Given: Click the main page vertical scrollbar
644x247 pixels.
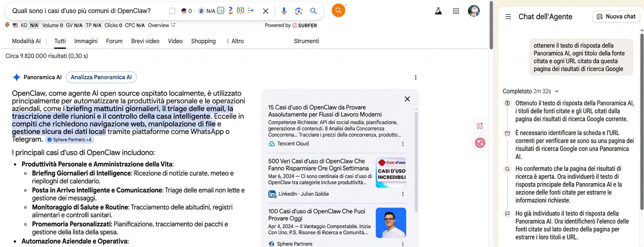Looking at the screenshot, I should pos(491,25).
